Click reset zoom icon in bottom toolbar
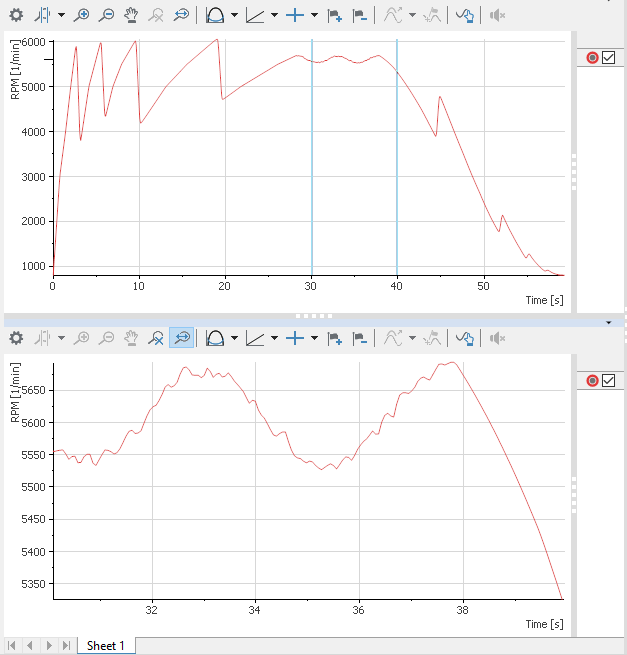 [x=156, y=338]
